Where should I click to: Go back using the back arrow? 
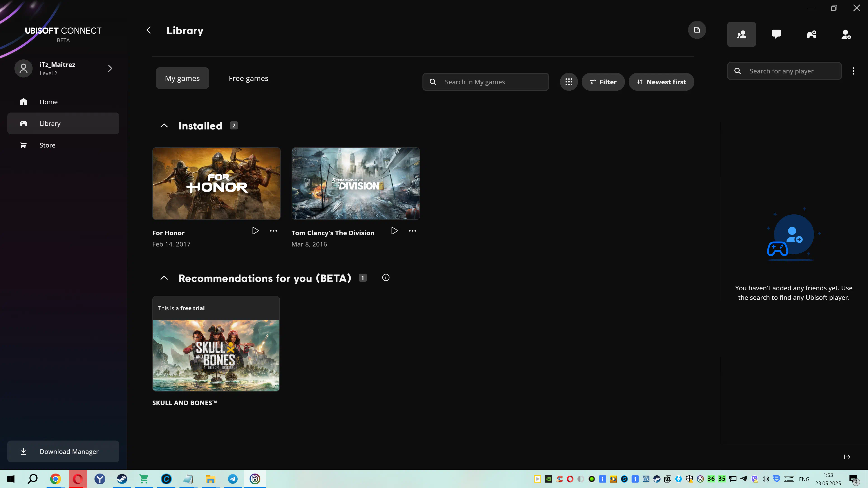click(x=149, y=30)
